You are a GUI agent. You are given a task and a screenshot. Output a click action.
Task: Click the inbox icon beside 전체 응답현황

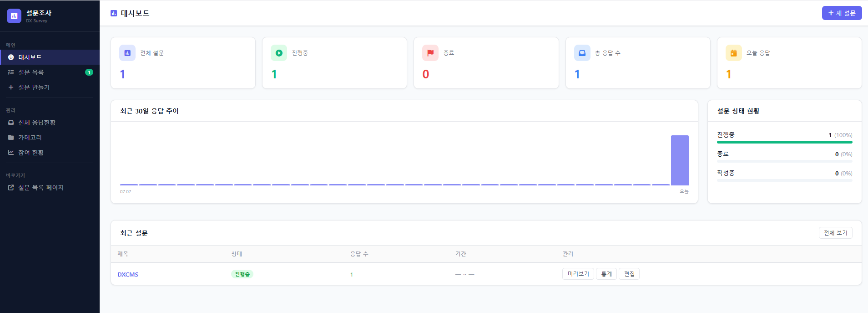11,122
